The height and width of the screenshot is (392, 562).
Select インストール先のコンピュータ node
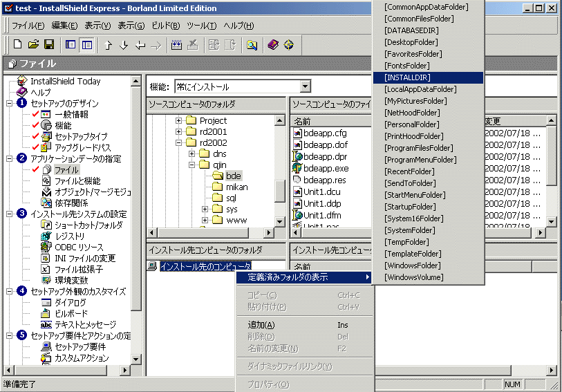coord(205,267)
